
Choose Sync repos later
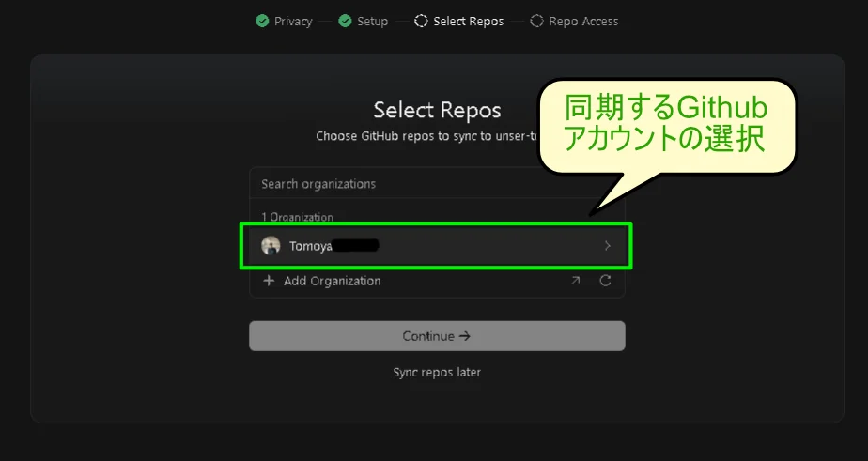pyautogui.click(x=437, y=373)
